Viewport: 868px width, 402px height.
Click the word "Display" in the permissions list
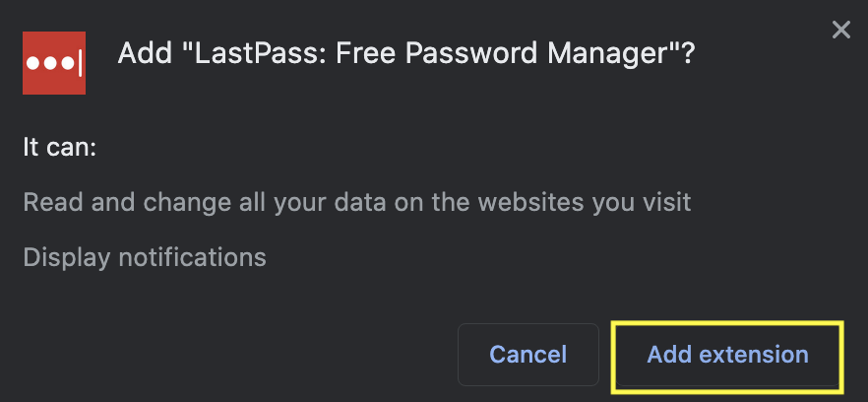(x=67, y=258)
